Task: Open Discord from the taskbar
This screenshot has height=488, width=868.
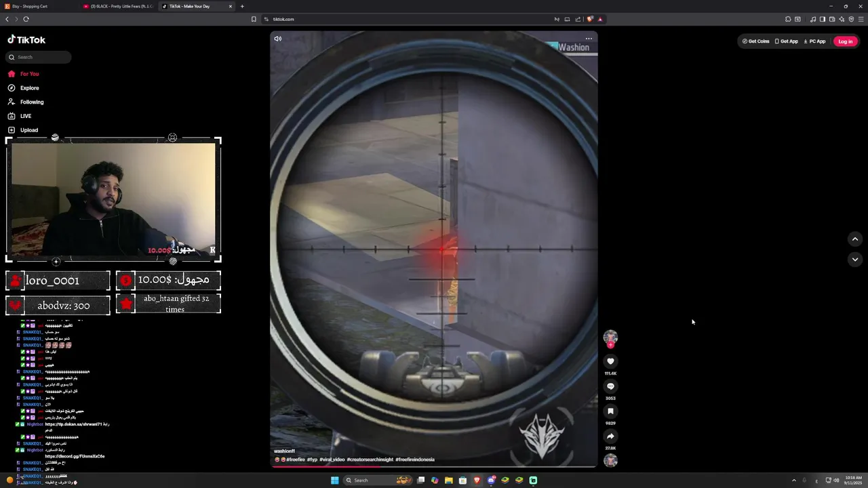Action: tap(491, 481)
